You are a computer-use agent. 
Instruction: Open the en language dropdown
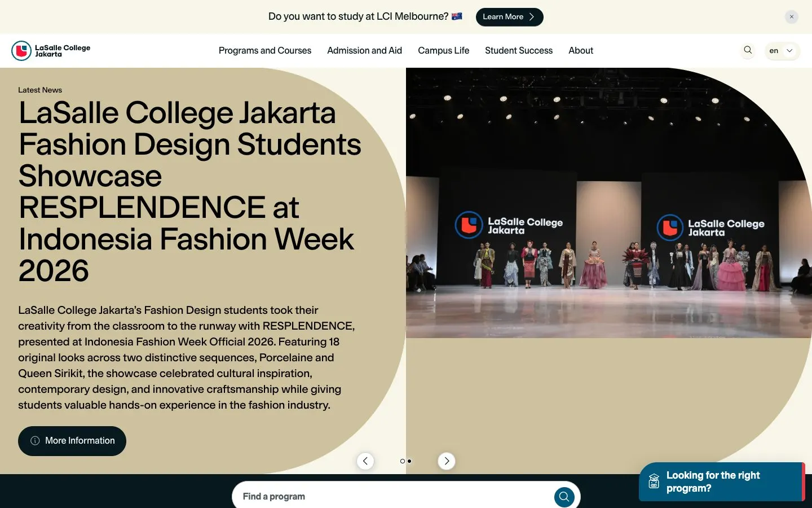point(782,51)
